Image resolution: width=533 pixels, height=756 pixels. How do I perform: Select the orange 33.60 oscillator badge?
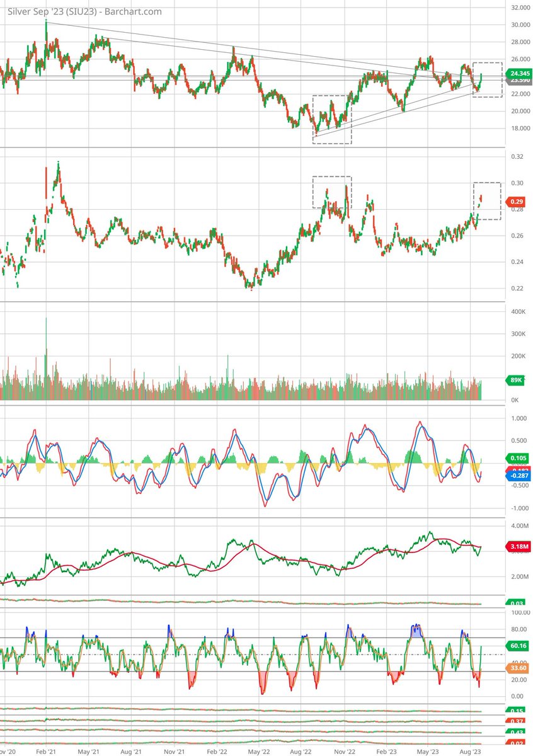coord(519,670)
